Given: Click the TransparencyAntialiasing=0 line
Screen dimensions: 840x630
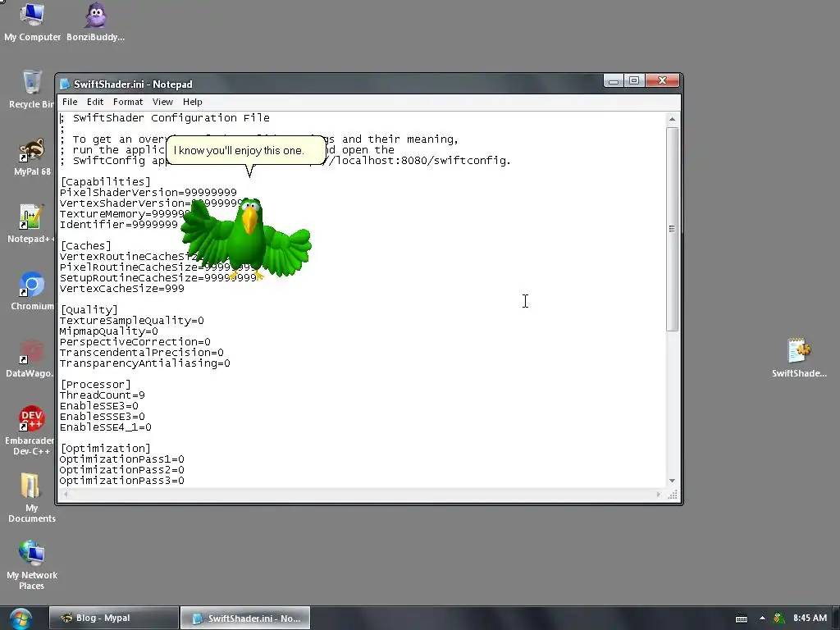Looking at the screenshot, I should pyautogui.click(x=144, y=363).
